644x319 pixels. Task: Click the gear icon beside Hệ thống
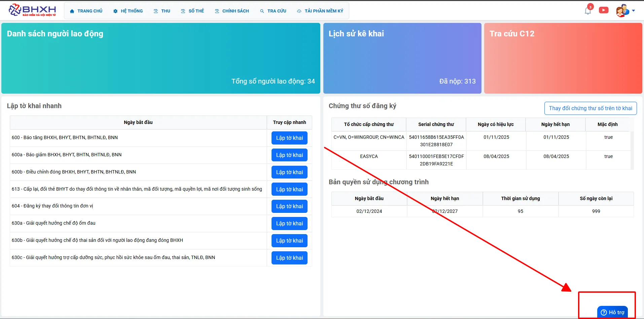[x=115, y=11]
